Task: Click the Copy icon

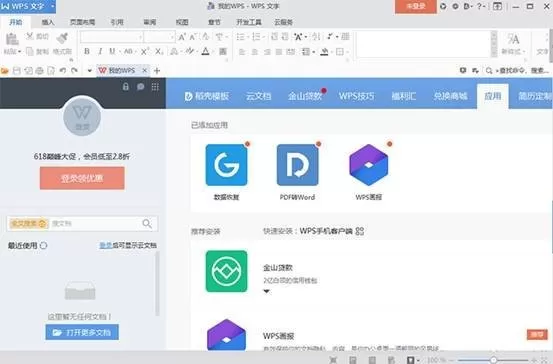Action: [x=30, y=51]
